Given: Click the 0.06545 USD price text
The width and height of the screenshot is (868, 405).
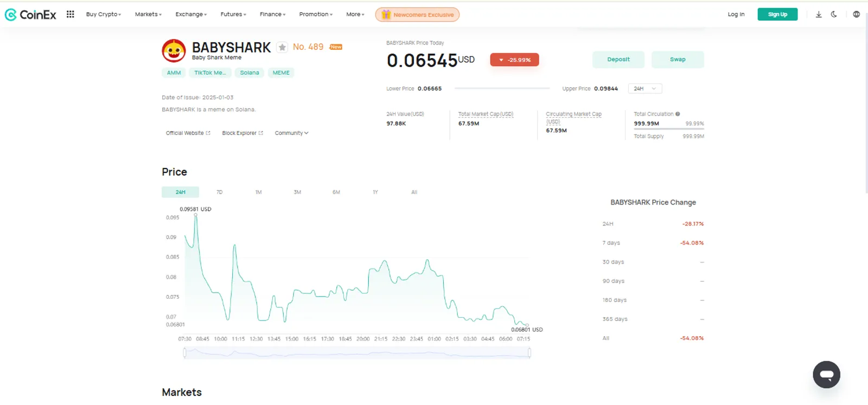Looking at the screenshot, I should [431, 60].
